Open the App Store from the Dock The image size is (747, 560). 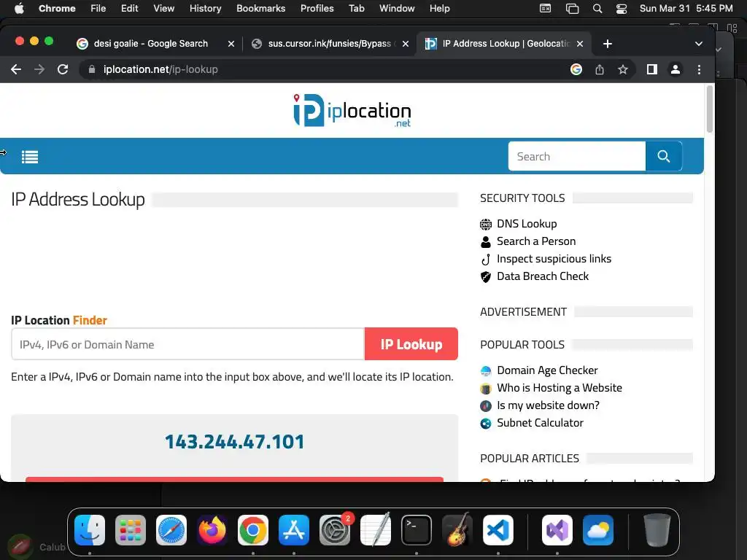coord(294,530)
